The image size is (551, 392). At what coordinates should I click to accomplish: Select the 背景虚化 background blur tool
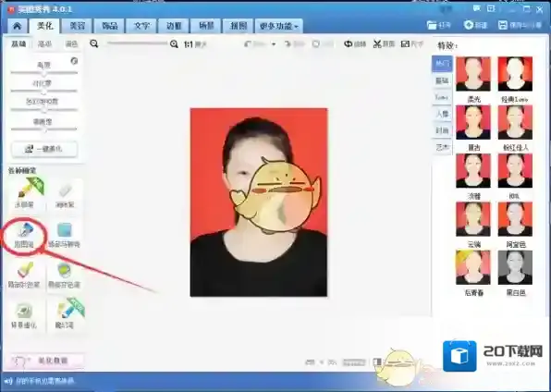pyautogui.click(x=24, y=315)
